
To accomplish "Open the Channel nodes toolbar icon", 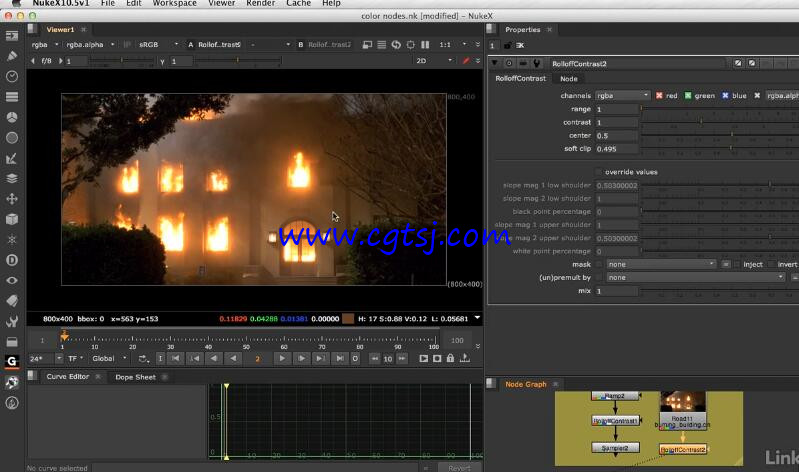I will (12, 96).
